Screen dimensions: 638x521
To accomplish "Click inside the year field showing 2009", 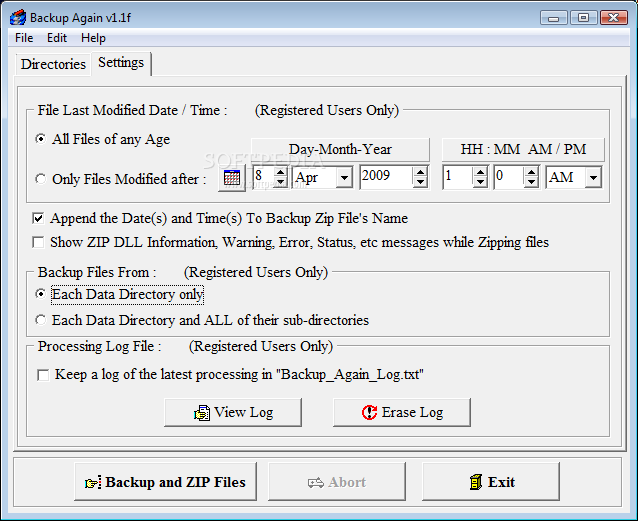I will pos(387,177).
